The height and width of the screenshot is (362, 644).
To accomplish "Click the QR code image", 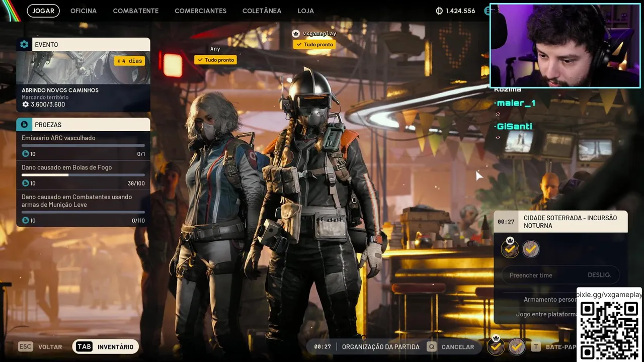I will [609, 330].
